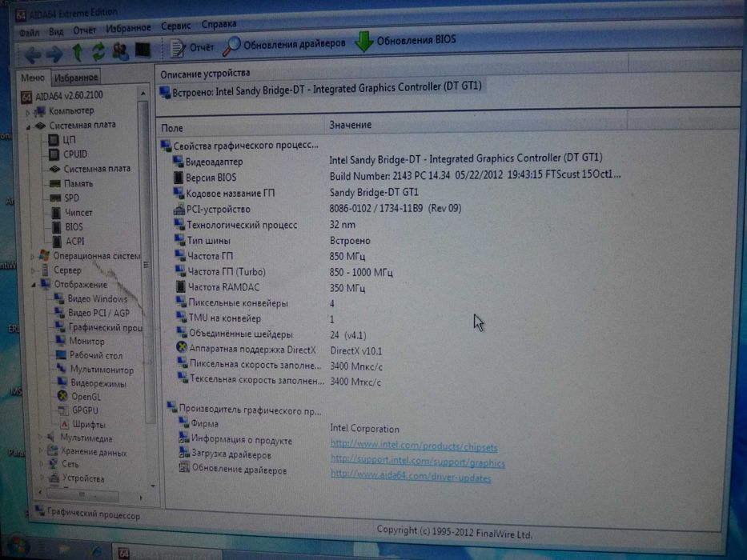Open the Справка menu
This screenshot has height=560, width=747.
point(219,24)
